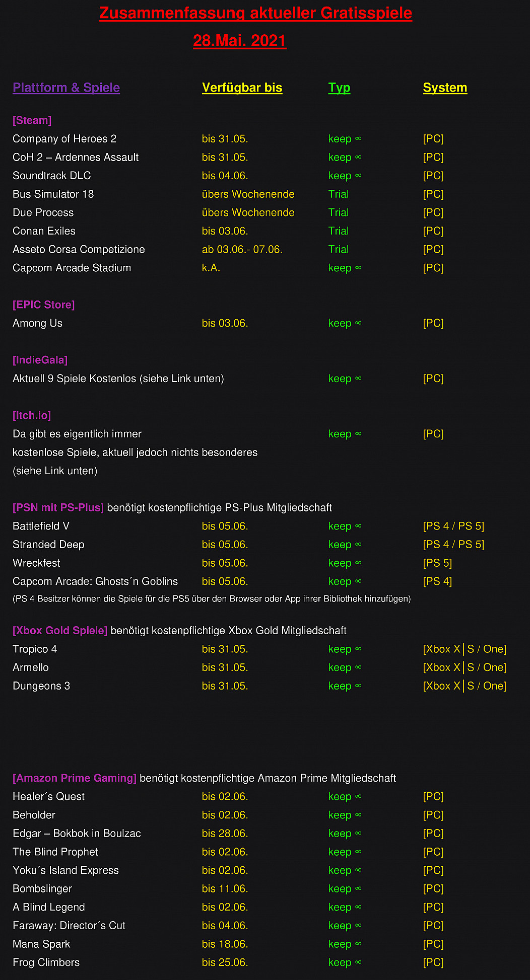Select the Capcom Arcade Stadium entry
530x980 pixels.
[72, 268]
